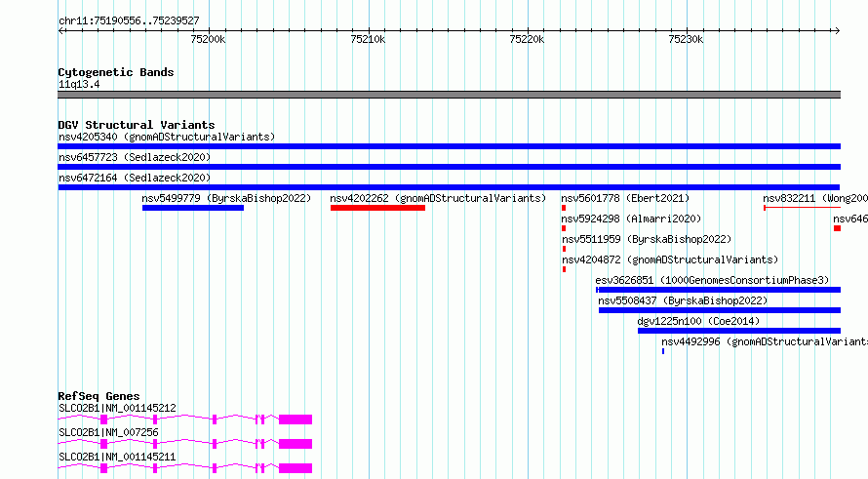The height and width of the screenshot is (479, 868).
Task: Select the blue dgv1225n100 variant bar
Action: [739, 331]
